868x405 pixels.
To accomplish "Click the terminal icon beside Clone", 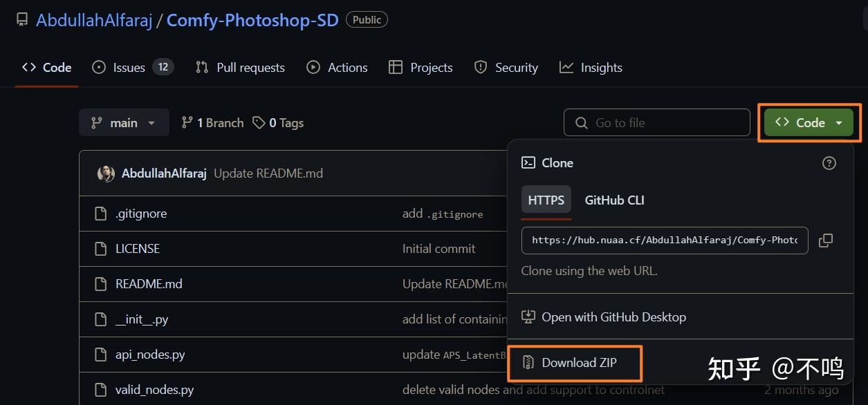I will pos(528,163).
